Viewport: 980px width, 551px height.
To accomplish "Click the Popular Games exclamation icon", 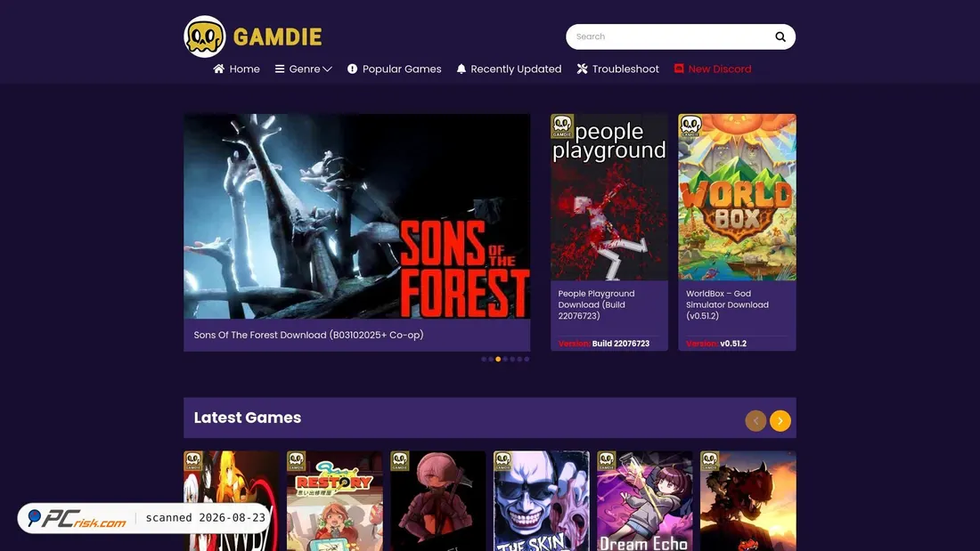I will [x=353, y=69].
